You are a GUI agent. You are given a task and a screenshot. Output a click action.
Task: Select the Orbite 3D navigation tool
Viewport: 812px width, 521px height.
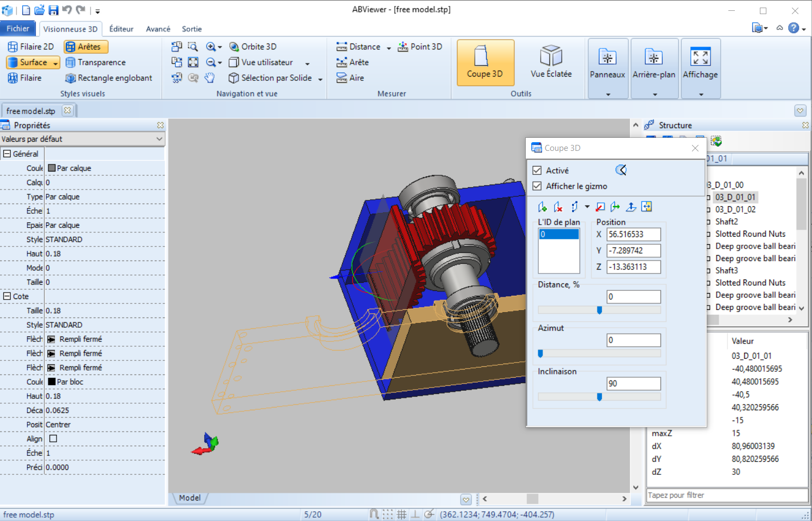pyautogui.click(x=253, y=47)
